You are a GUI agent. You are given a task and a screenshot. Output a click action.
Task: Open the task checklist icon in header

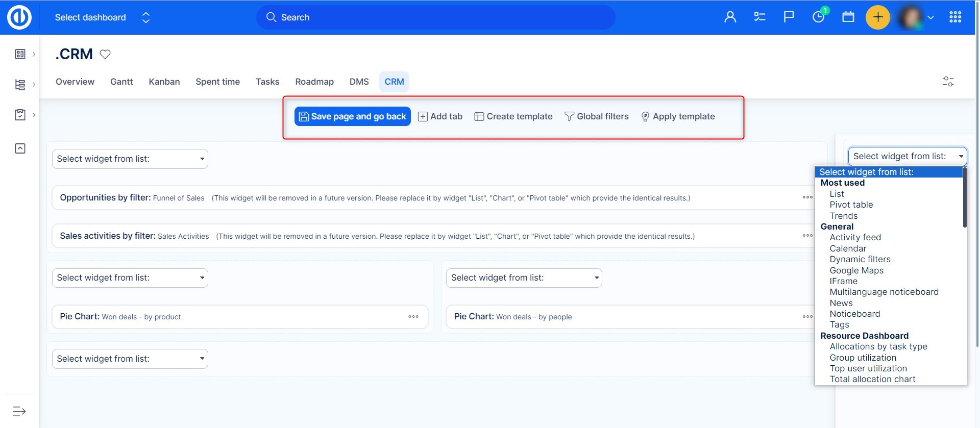759,17
